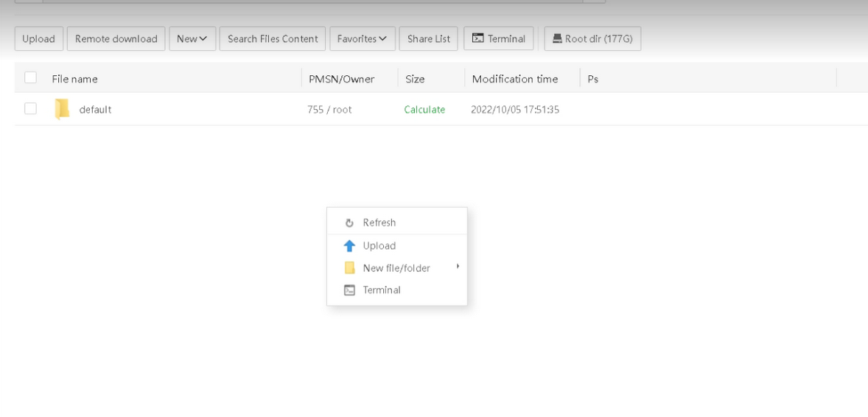
Task: Open the Share List
Action: pyautogui.click(x=429, y=39)
